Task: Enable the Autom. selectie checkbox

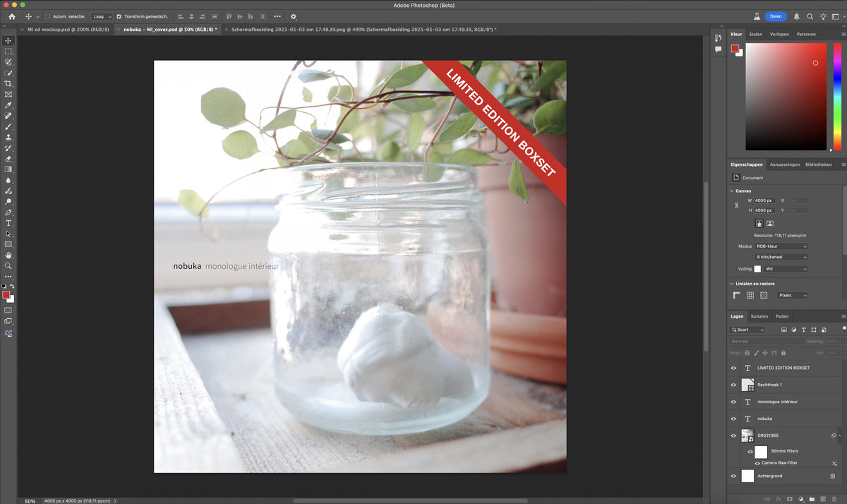Action: pyautogui.click(x=47, y=16)
